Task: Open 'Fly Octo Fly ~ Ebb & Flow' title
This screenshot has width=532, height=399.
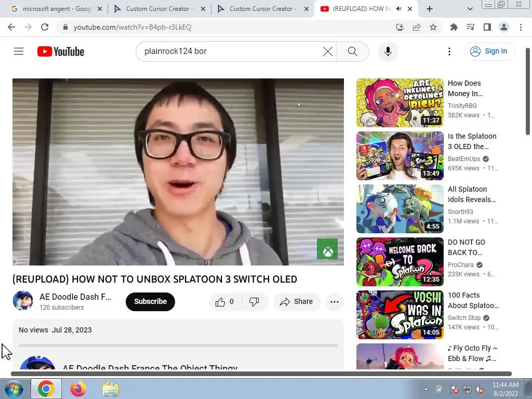Action: 472,353
